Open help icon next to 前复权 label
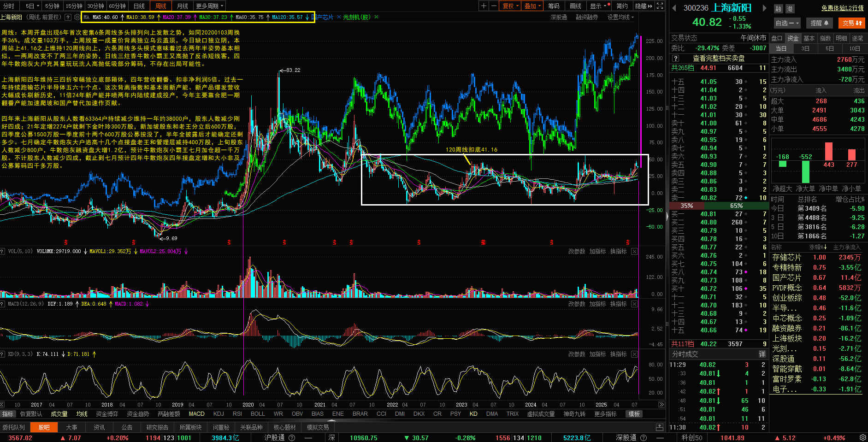The width and height of the screenshot is (868, 442). [x=68, y=17]
